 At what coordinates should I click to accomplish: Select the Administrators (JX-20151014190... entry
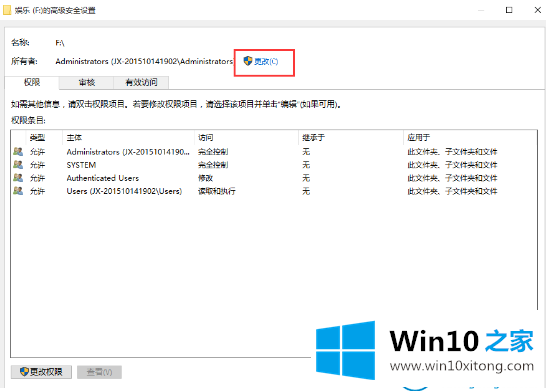point(128,152)
